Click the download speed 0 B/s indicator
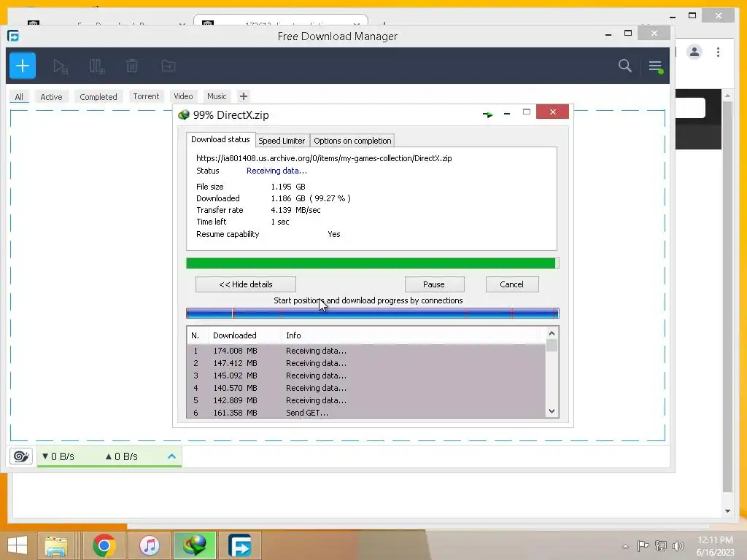The width and height of the screenshot is (747, 560). [58, 456]
